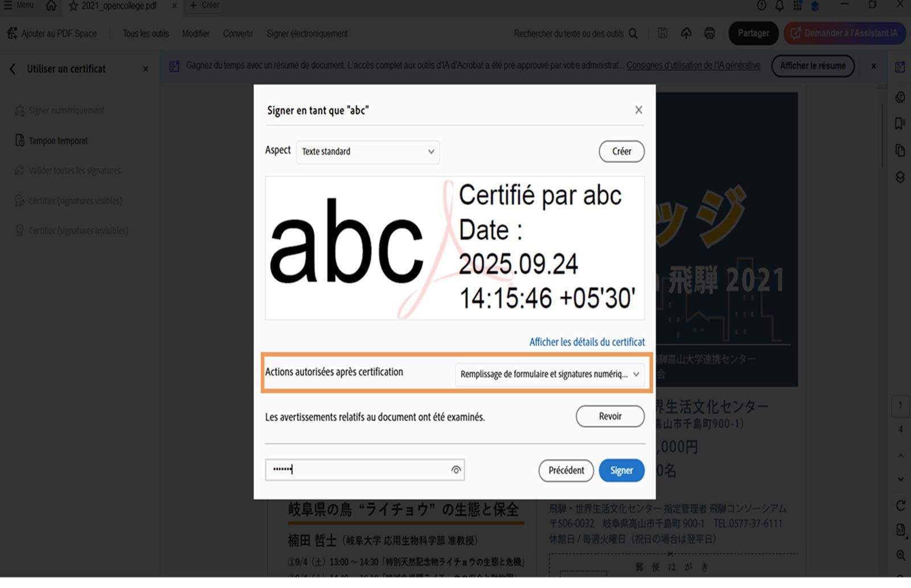Image resolution: width=911 pixels, height=588 pixels.
Task: Click the save file icon
Action: 662,33
